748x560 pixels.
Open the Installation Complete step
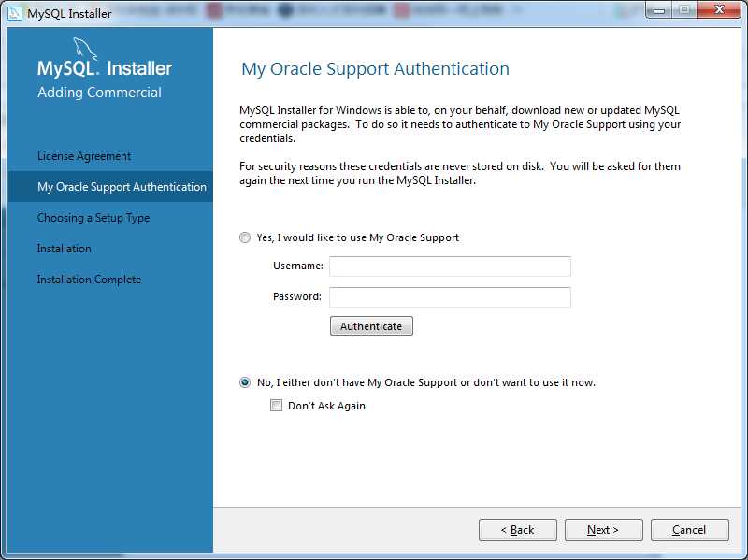(89, 280)
